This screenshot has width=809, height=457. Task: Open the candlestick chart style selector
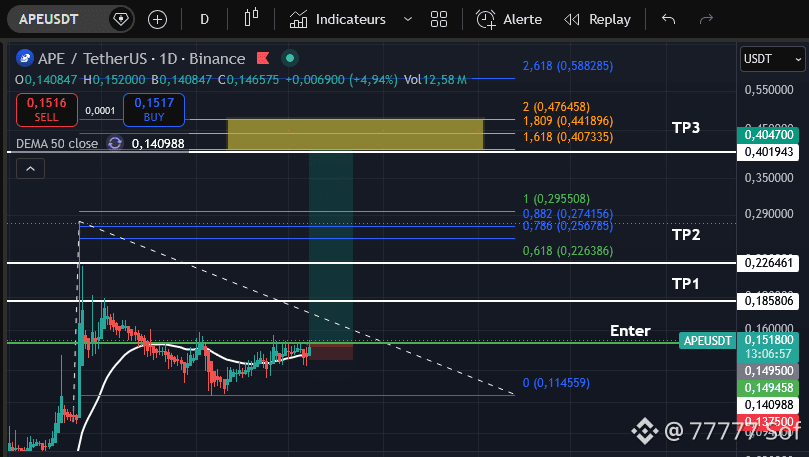click(251, 19)
